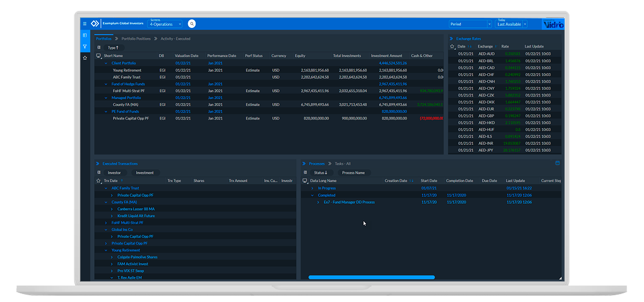Click sort arrows next to Exchange column
The image size is (644, 302).
click(497, 46)
